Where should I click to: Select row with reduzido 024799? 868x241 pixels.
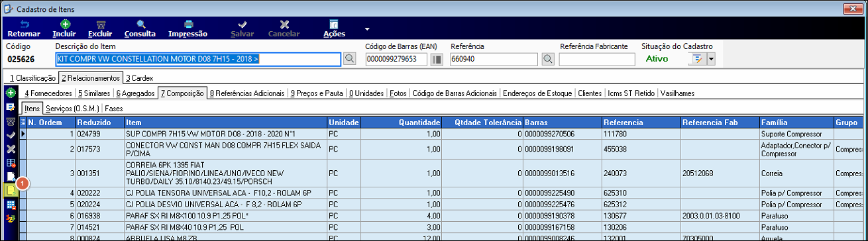pyautogui.click(x=444, y=134)
